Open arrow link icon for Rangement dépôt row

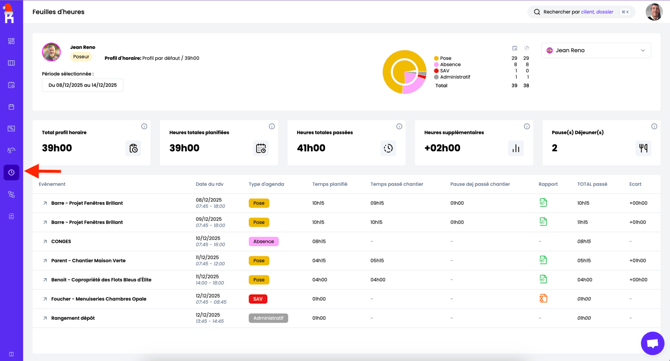point(45,318)
